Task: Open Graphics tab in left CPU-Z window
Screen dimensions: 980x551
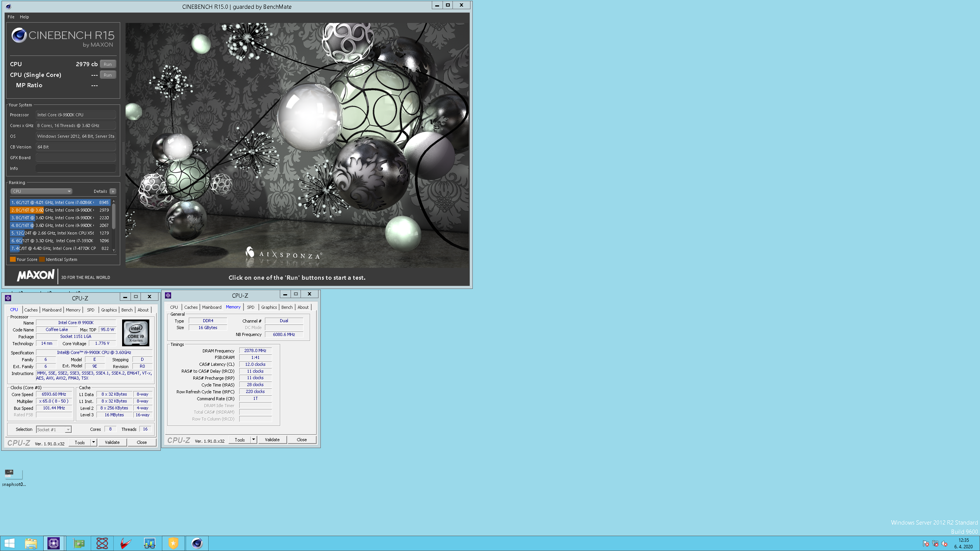Action: (109, 310)
